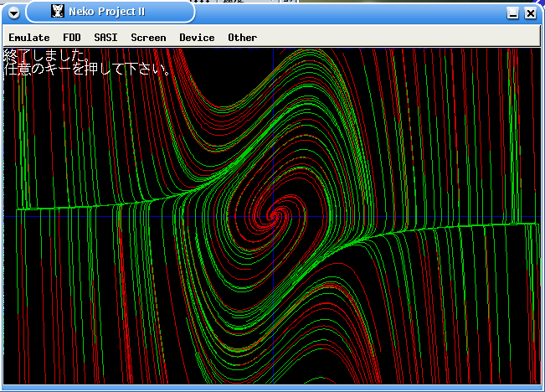Click the text 終了しました。
This screenshot has width=545, height=392.
coord(47,55)
